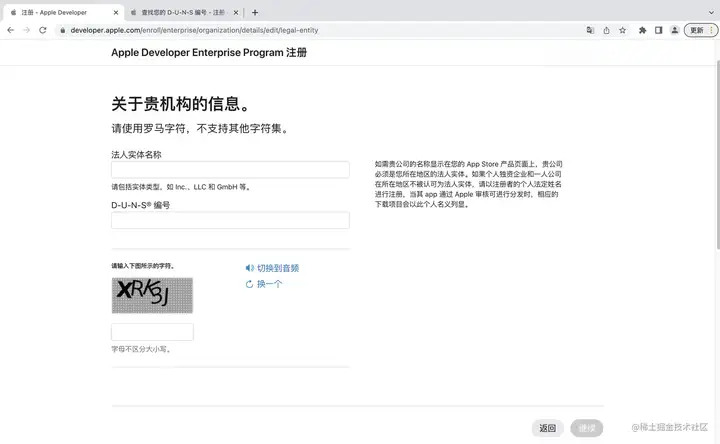Image resolution: width=720 pixels, height=444 pixels.
Task: Open the extensions puzzle icon
Action: tap(642, 30)
